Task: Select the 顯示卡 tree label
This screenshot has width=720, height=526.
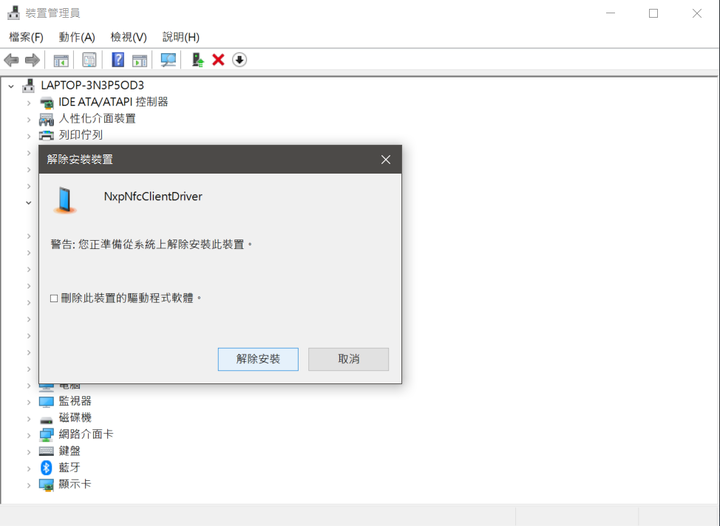Action: point(75,484)
